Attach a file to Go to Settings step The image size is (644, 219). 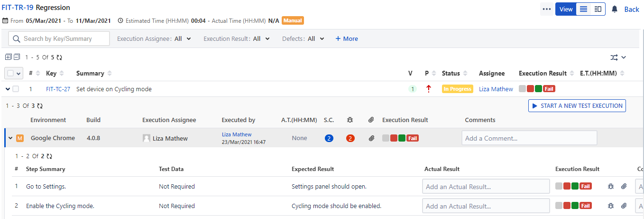click(624, 187)
